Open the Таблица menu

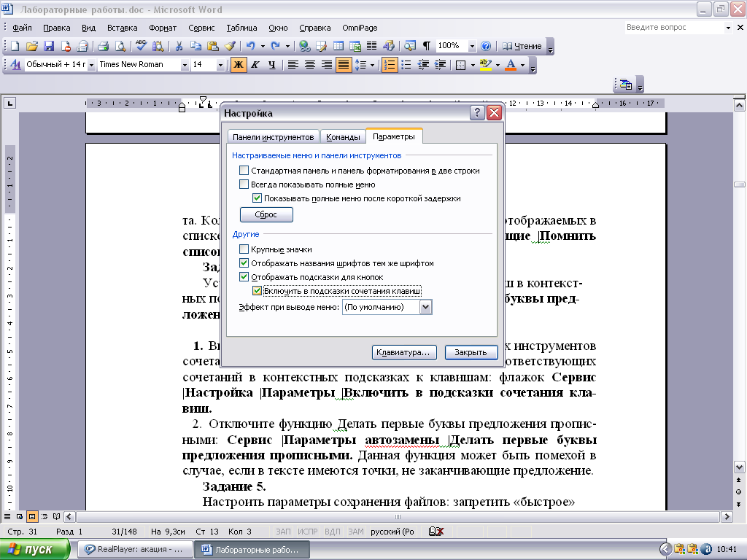tap(241, 28)
